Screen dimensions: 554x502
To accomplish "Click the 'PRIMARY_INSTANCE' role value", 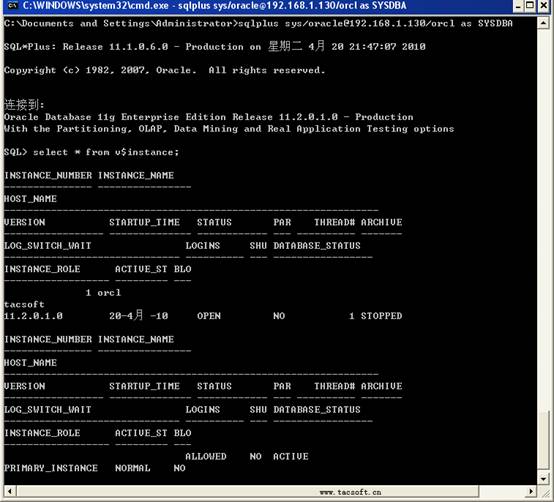I will click(51, 468).
